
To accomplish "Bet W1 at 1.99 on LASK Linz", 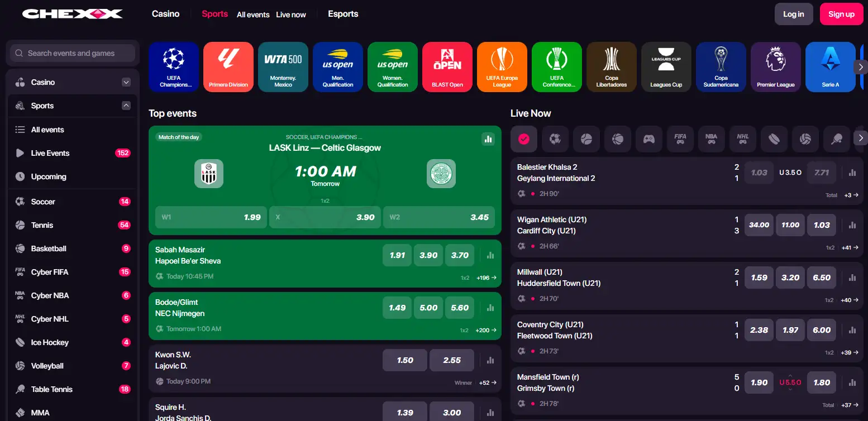I will tap(211, 217).
